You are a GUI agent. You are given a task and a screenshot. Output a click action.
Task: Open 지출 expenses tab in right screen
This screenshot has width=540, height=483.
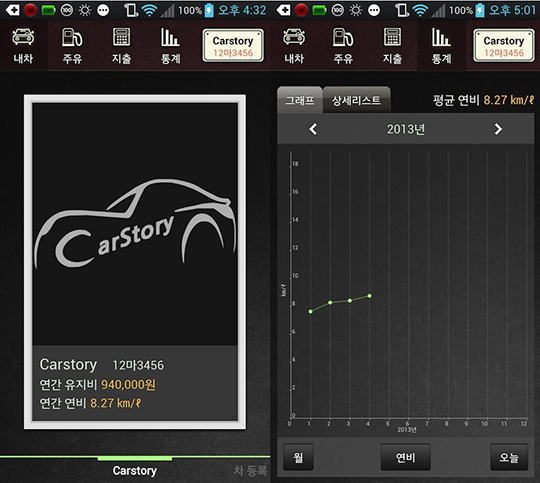click(392, 46)
